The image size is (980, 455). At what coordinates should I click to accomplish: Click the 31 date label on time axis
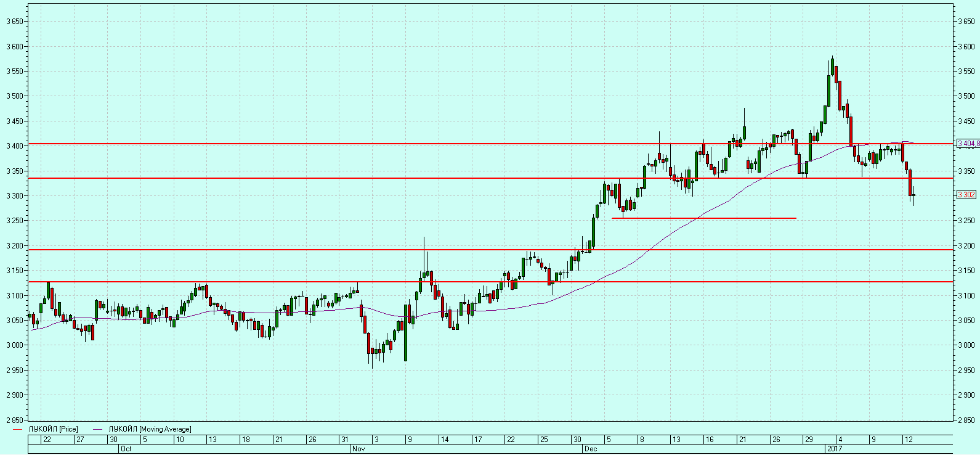pyautogui.click(x=345, y=440)
